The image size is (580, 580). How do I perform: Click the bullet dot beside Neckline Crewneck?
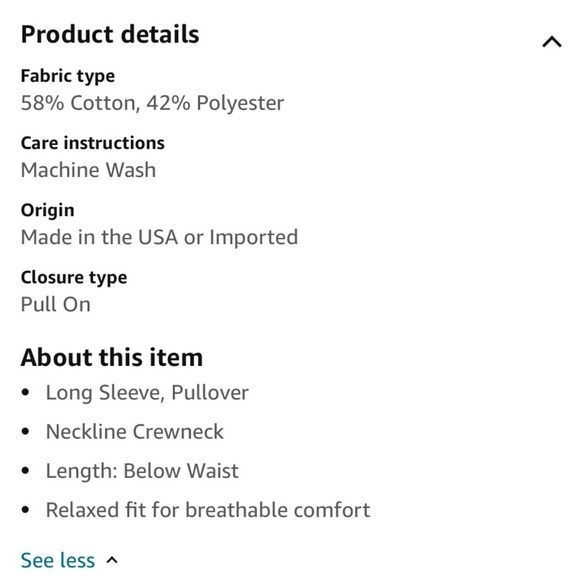point(25,432)
